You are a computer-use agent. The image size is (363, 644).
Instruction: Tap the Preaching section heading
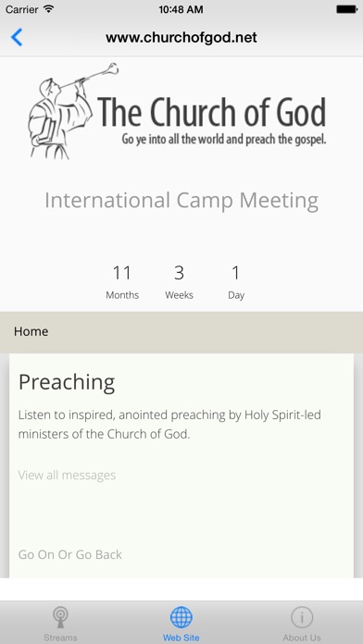[67, 382]
